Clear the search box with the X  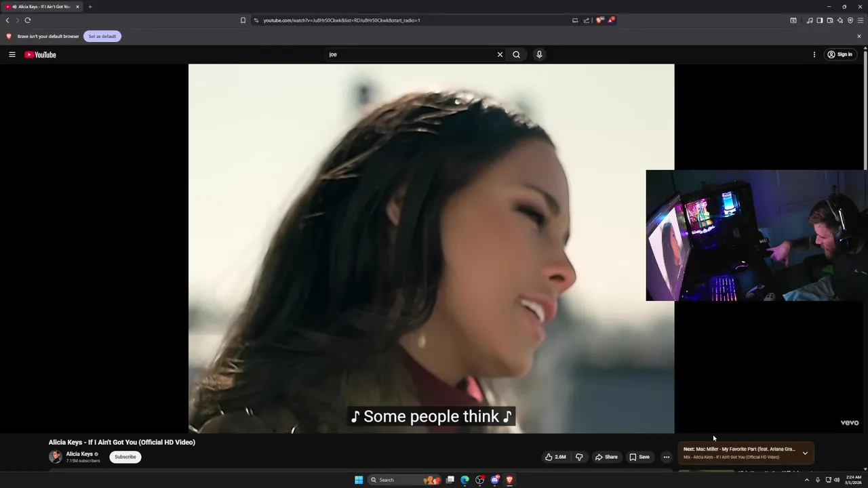pyautogui.click(x=500, y=55)
